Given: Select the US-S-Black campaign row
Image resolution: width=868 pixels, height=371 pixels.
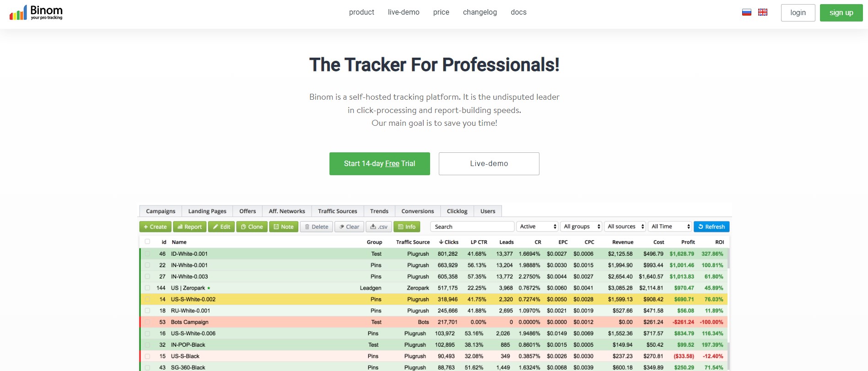Looking at the screenshot, I should coord(434,356).
